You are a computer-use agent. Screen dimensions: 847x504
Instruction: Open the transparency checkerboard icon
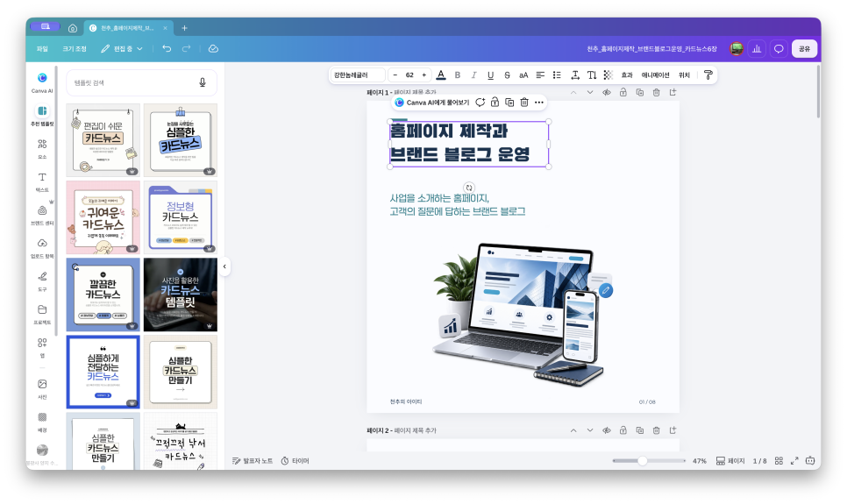(x=609, y=75)
